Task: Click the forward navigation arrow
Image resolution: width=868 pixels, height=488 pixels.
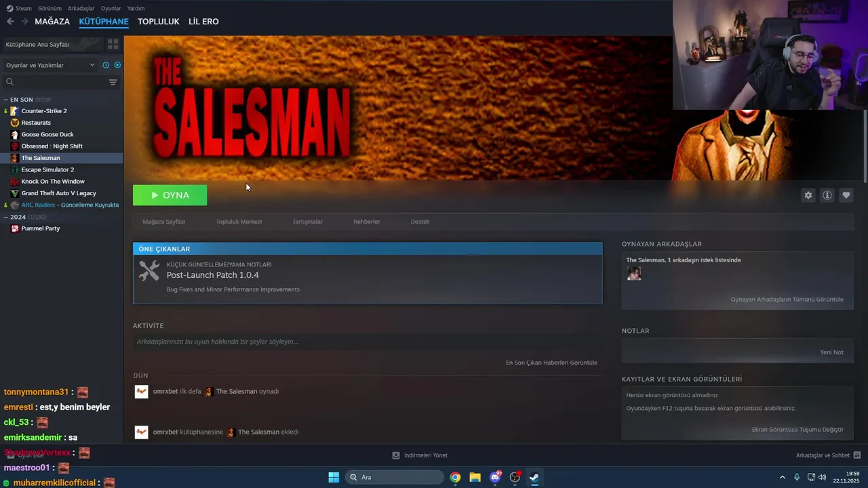Action: (x=24, y=22)
